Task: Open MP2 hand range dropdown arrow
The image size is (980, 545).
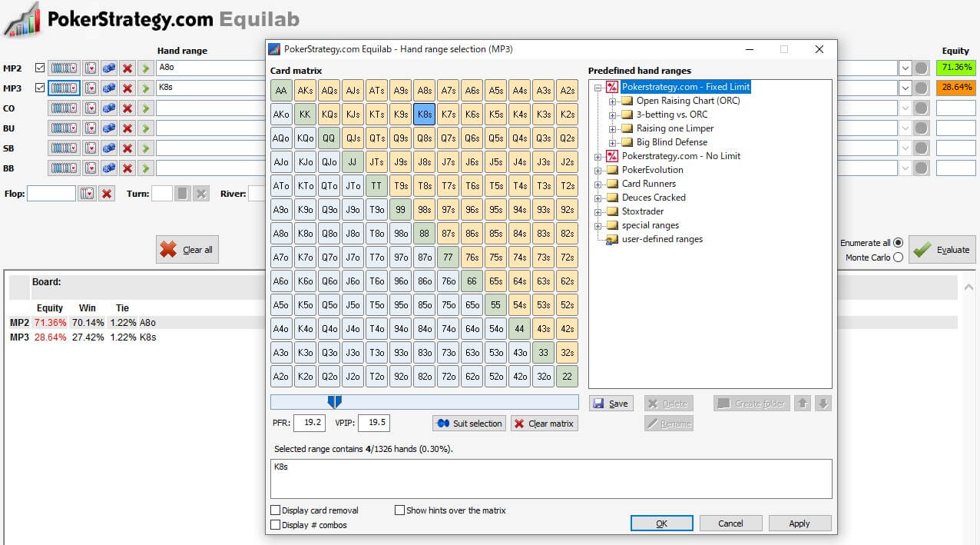Action: [906, 68]
